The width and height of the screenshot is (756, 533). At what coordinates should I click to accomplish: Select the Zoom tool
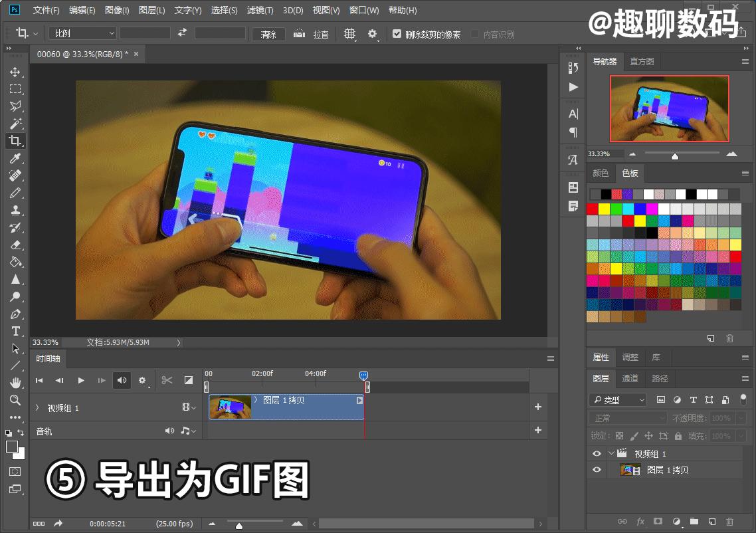[x=15, y=400]
